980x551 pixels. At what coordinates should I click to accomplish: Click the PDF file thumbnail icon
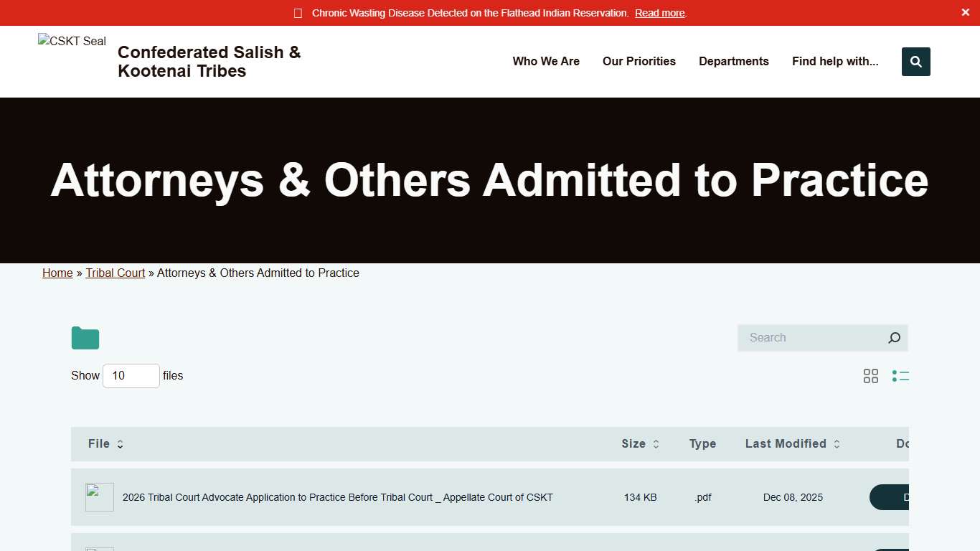pyautogui.click(x=99, y=496)
